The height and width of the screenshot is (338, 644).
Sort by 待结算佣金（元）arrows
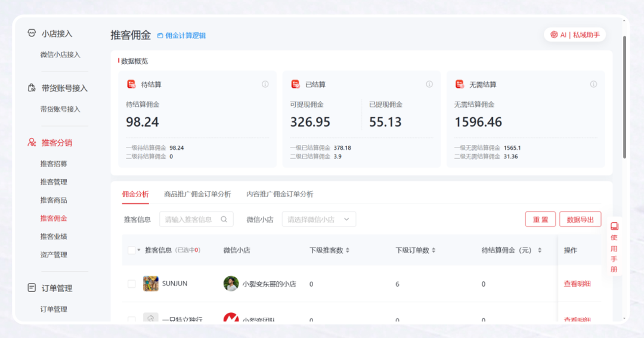point(540,250)
